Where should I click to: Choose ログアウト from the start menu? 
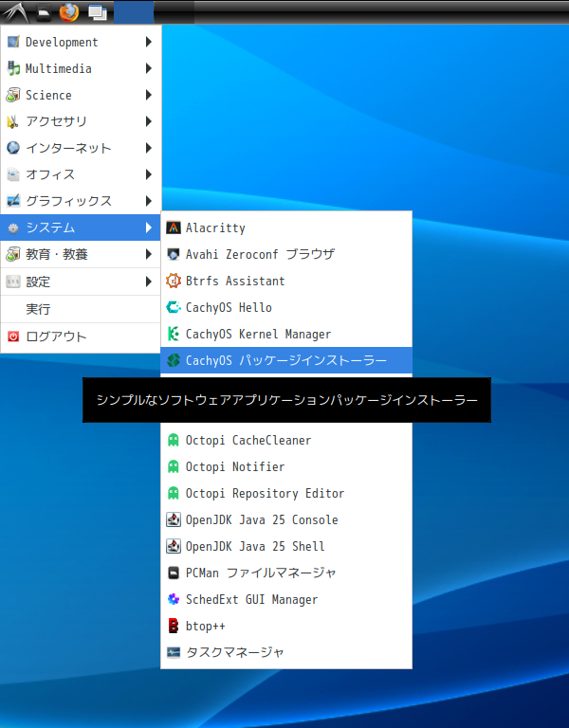[81, 337]
